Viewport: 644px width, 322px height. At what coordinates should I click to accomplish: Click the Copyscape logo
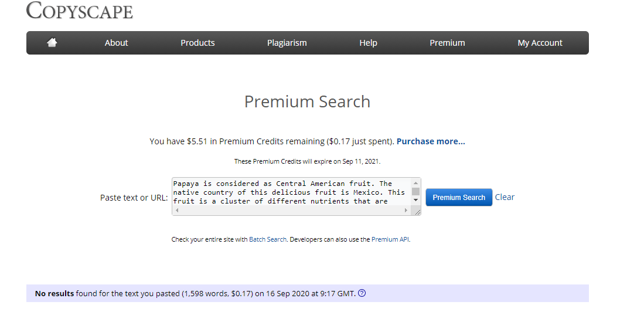pos(80,11)
